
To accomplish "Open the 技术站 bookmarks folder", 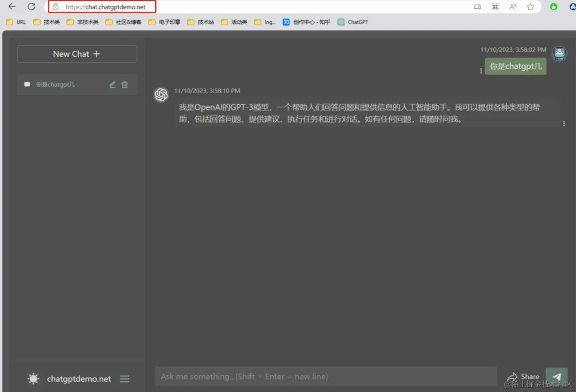I will coord(200,22).
